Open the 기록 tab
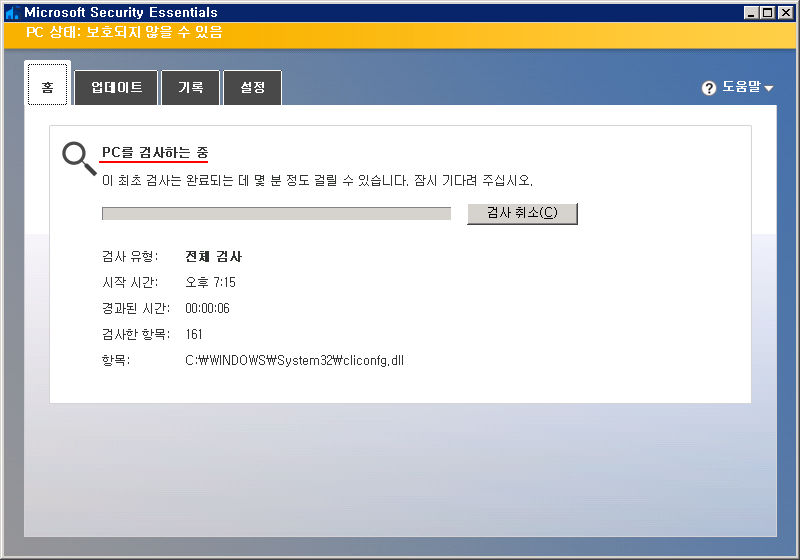The image size is (800, 560). click(x=191, y=88)
